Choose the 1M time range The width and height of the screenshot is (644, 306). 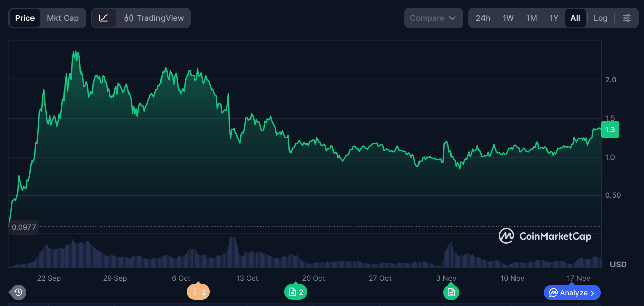[x=531, y=18]
